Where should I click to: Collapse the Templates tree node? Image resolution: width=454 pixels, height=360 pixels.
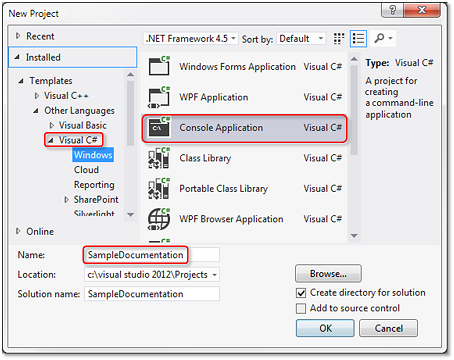pos(21,81)
